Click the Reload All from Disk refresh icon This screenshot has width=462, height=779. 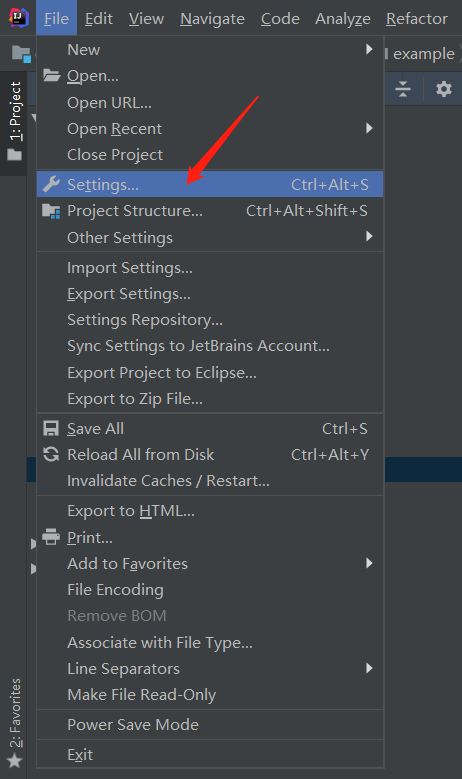51,454
